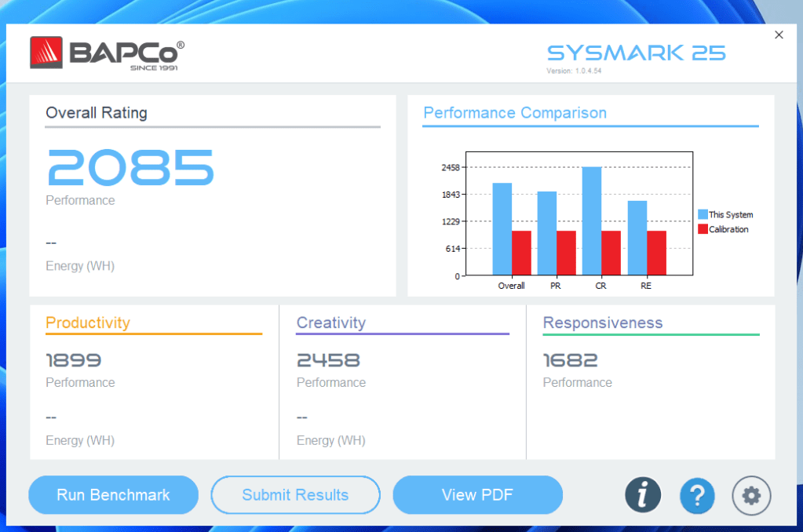Click the Overall x-axis label

coord(511,286)
